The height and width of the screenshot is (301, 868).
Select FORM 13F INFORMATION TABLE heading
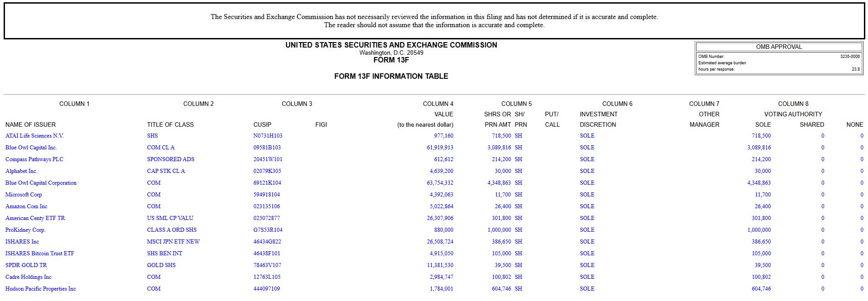[391, 76]
